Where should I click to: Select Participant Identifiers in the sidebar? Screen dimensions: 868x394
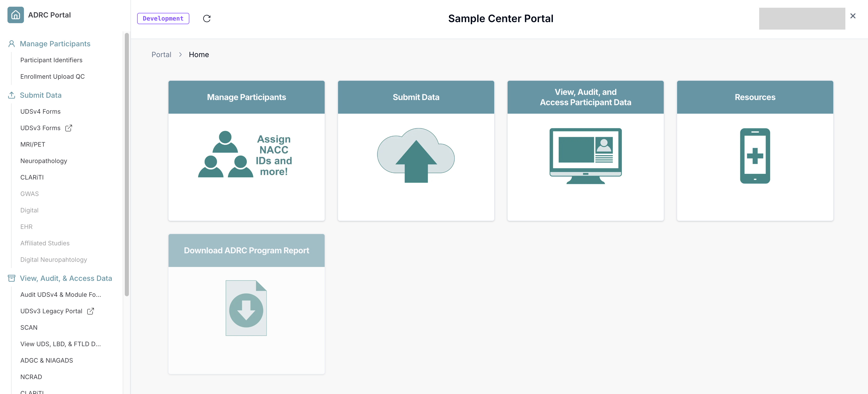coord(51,60)
